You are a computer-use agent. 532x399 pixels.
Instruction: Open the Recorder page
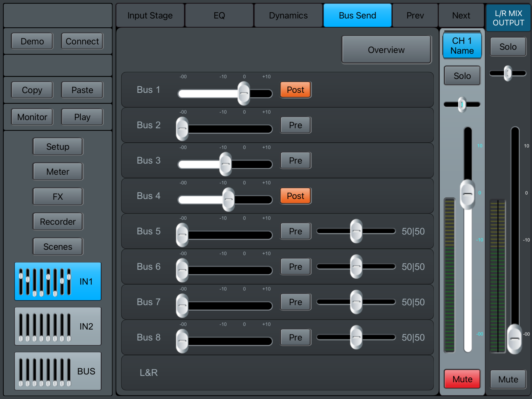pyautogui.click(x=58, y=222)
